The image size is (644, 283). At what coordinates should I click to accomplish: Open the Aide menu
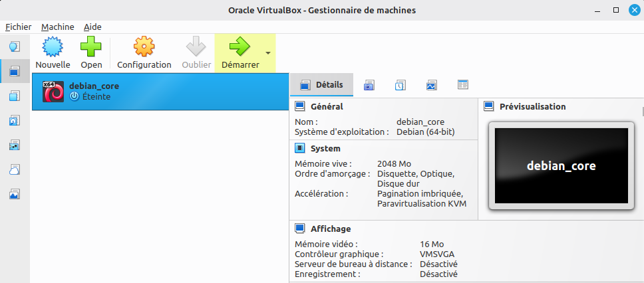(x=92, y=27)
